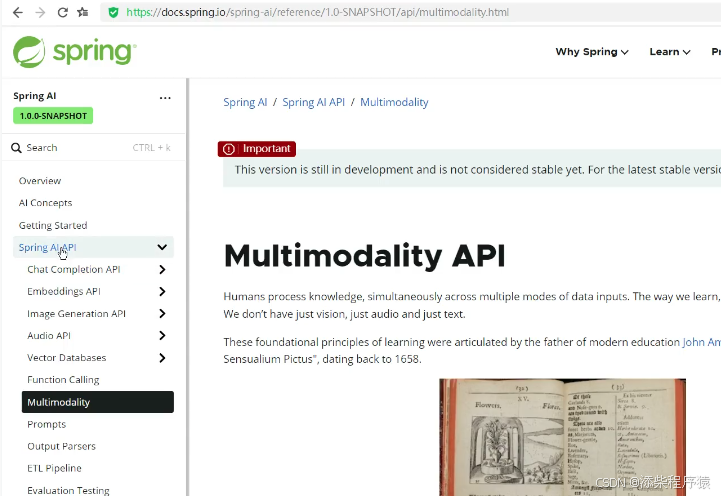Click the sidebar vertical scrollbar
The image size is (721, 496).
click(x=187, y=287)
